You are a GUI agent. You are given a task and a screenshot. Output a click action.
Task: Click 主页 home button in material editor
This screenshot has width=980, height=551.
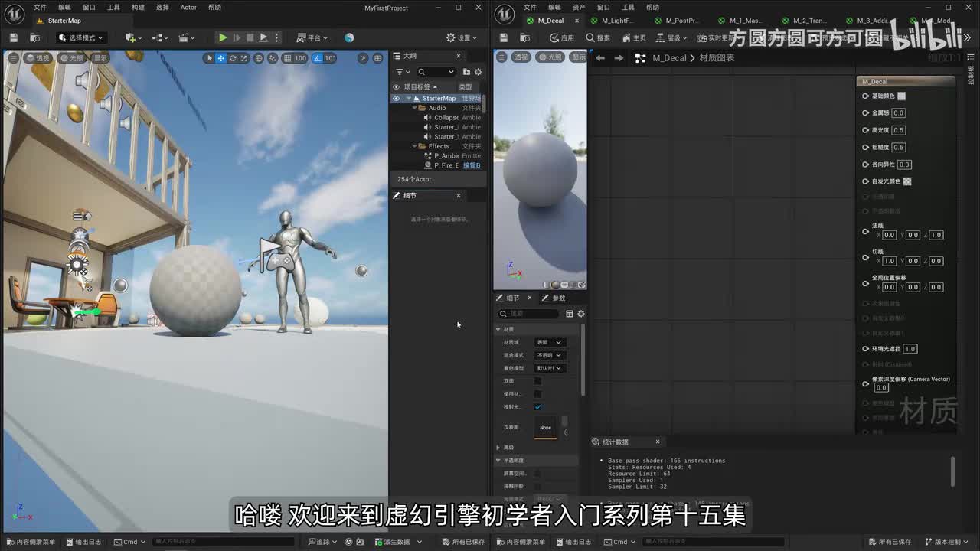(634, 37)
